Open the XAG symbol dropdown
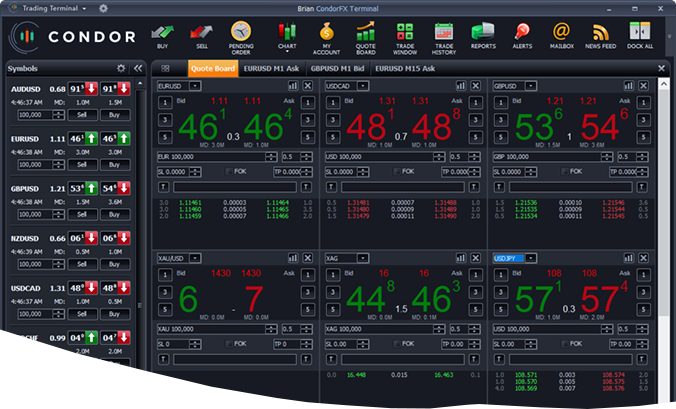Screen dimensions: 676x409 [x=363, y=258]
